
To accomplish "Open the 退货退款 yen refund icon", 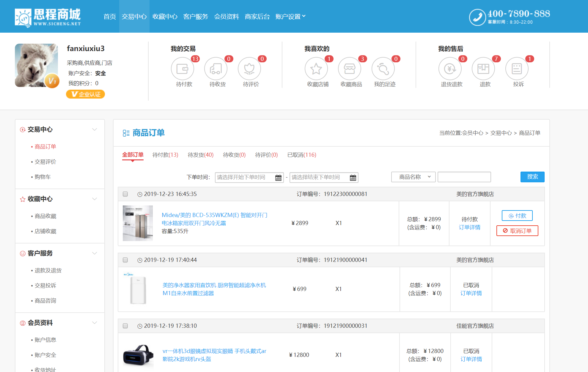I will pyautogui.click(x=450, y=69).
